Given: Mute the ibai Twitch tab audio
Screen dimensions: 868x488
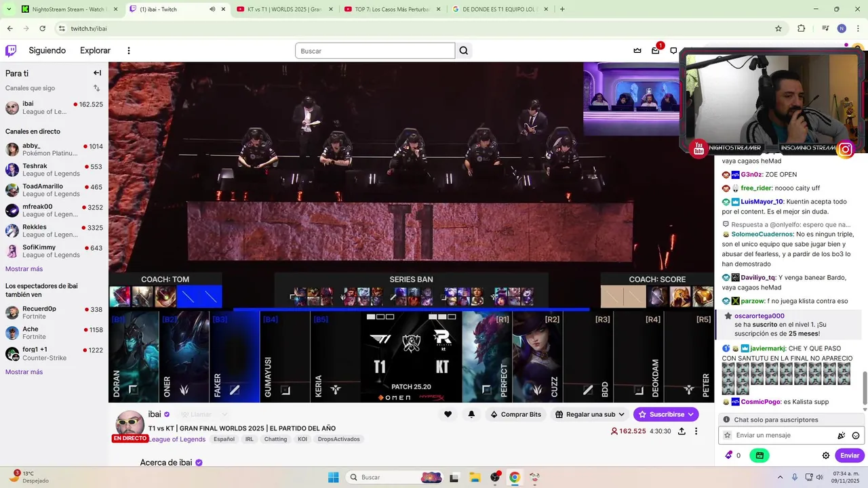Looking at the screenshot, I should coord(212,9).
